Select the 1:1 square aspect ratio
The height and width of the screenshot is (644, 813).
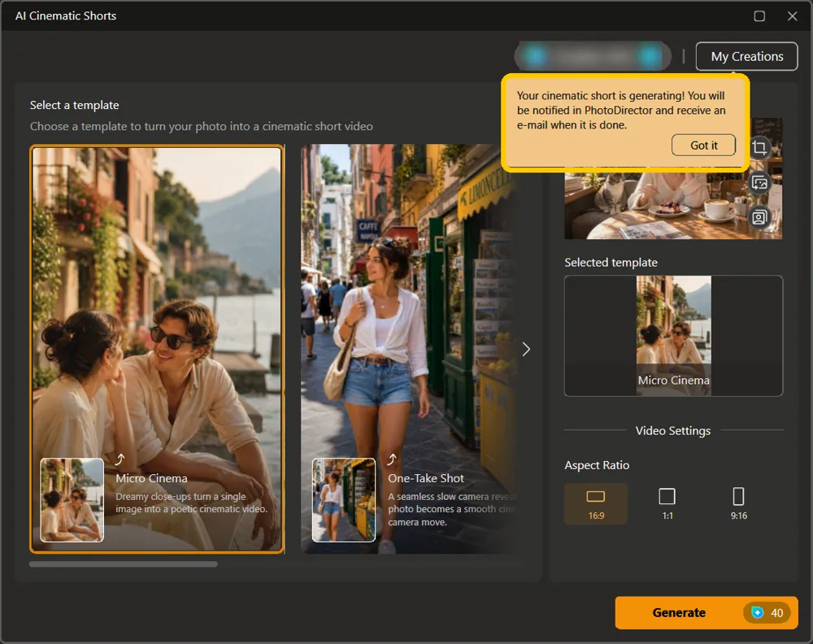pyautogui.click(x=667, y=504)
